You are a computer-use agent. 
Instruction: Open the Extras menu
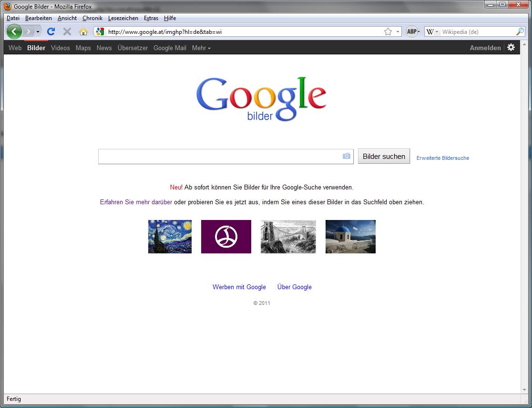[151, 18]
